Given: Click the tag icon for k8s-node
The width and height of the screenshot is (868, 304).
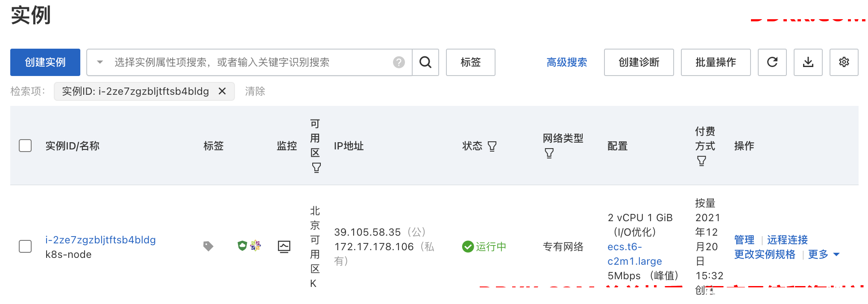Looking at the screenshot, I should coord(208,246).
